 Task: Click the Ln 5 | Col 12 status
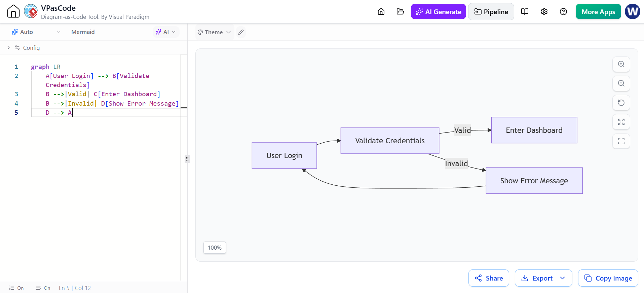pyautogui.click(x=75, y=288)
